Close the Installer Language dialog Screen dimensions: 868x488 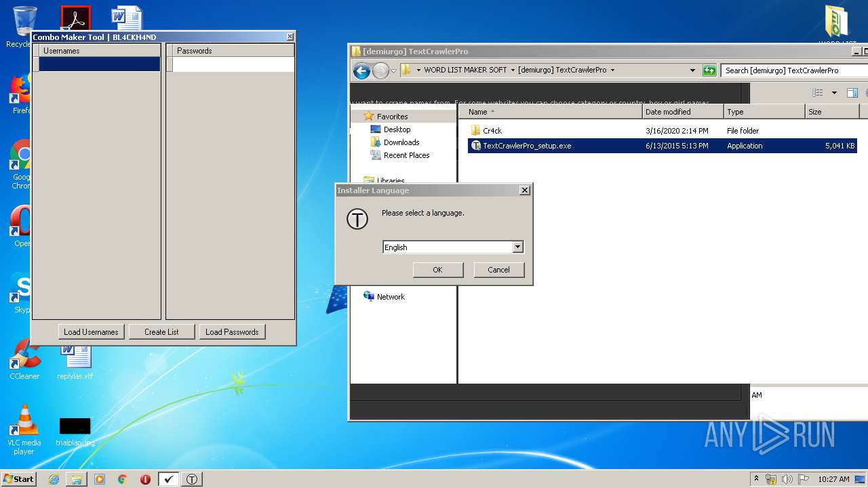[524, 190]
